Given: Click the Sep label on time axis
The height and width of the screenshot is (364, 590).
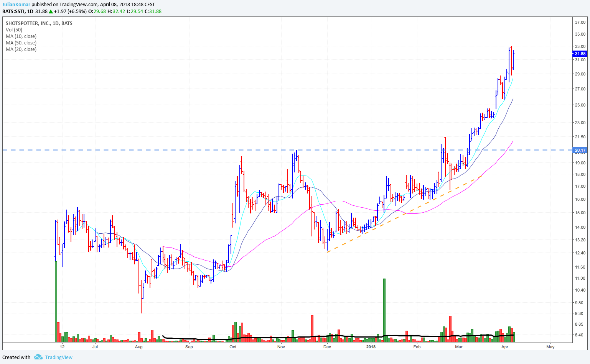Looking at the screenshot, I should pyautogui.click(x=189, y=347).
